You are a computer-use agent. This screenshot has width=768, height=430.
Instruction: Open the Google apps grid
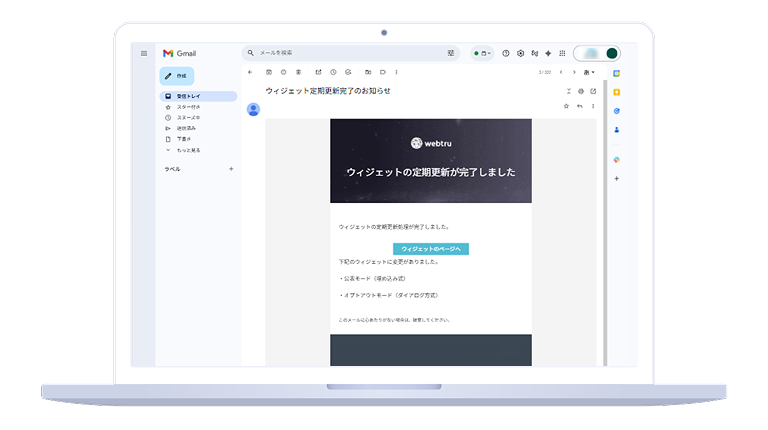click(x=562, y=53)
